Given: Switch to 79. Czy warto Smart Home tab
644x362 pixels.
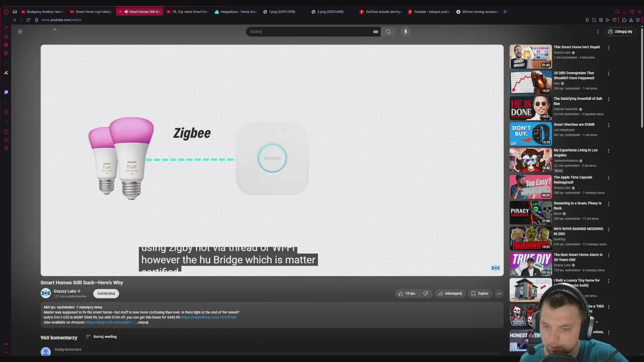Looking at the screenshot, I should click(x=187, y=12).
